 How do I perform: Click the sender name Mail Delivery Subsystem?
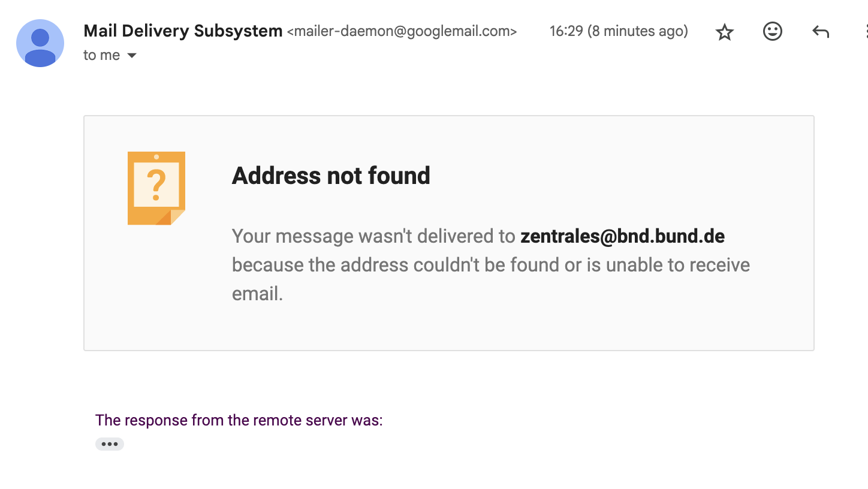(183, 31)
